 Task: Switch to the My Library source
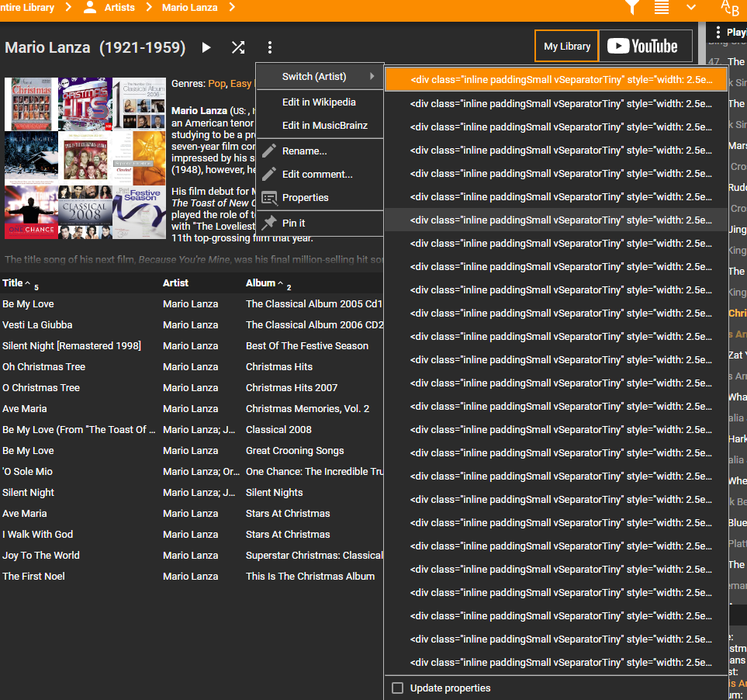point(567,47)
